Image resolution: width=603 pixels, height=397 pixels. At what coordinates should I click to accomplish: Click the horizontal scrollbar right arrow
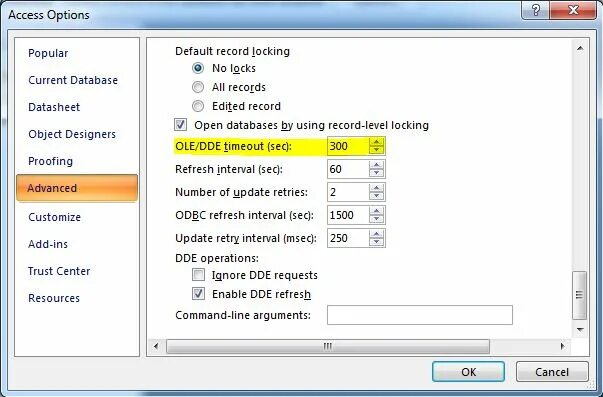tap(563, 346)
